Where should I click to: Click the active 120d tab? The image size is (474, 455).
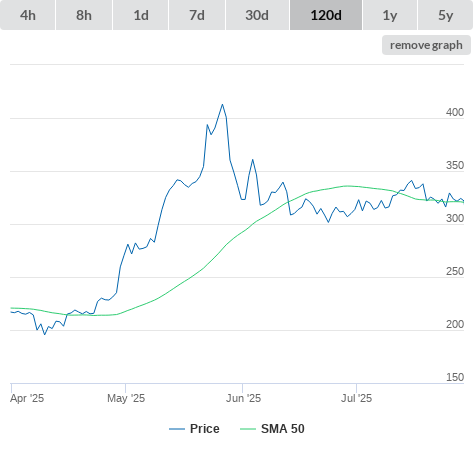pos(326,15)
